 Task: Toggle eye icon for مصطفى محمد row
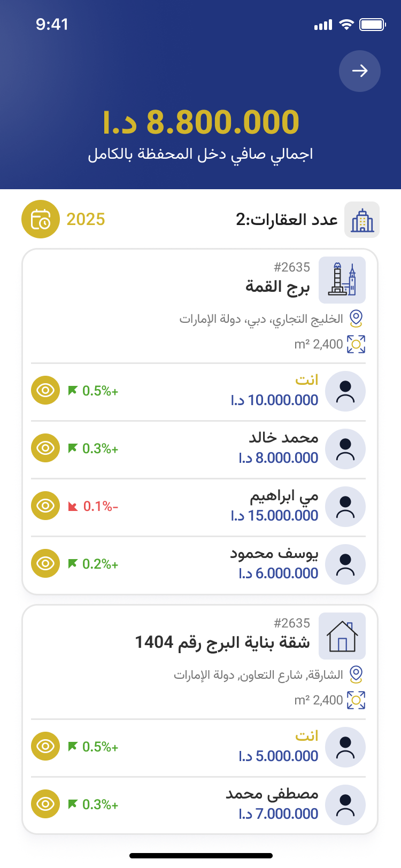(x=45, y=804)
